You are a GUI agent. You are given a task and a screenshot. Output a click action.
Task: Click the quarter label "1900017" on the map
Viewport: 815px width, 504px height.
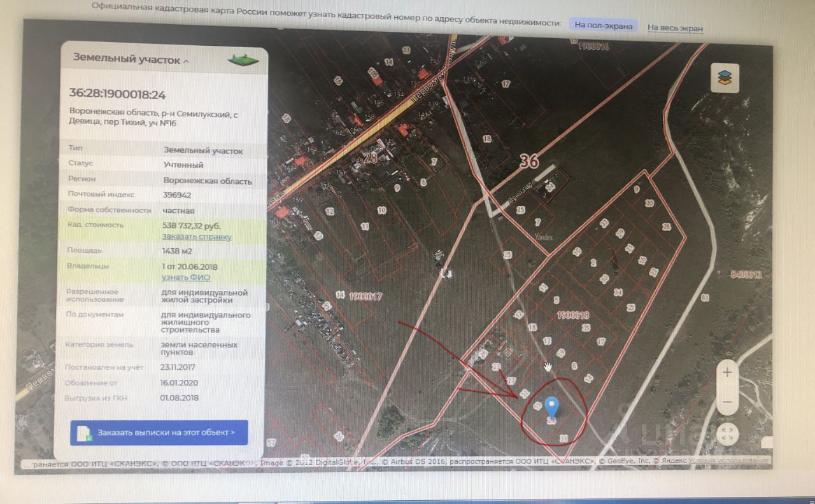365,296
